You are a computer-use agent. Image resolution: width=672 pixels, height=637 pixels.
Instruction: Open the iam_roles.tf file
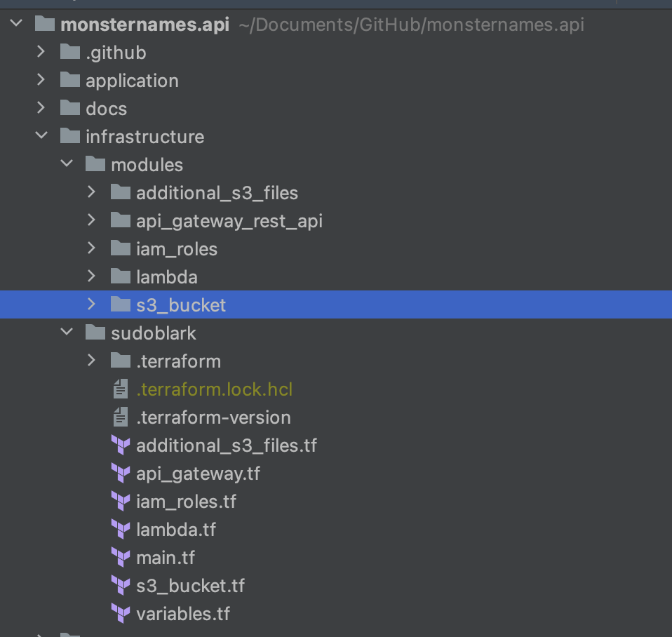pos(187,501)
